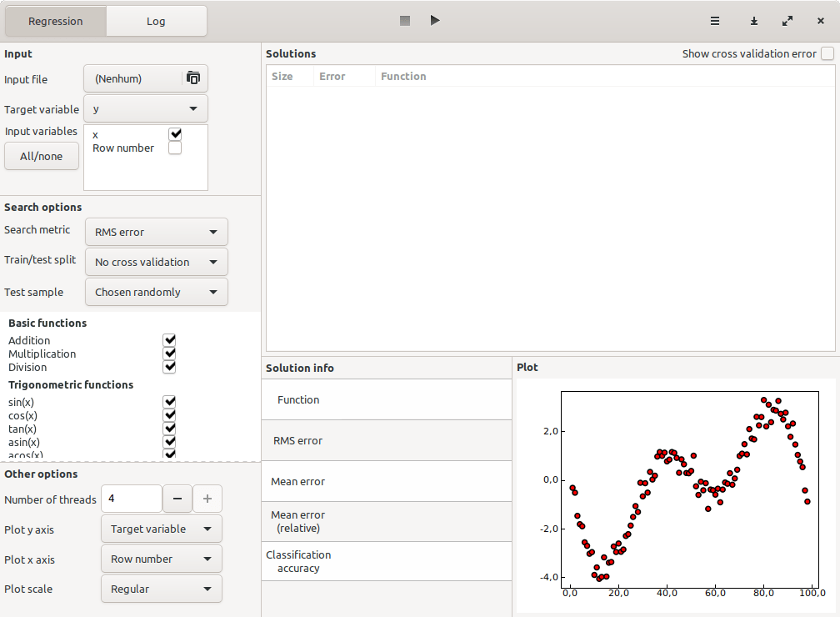Enable Show cross validation error checkbox

[827, 53]
